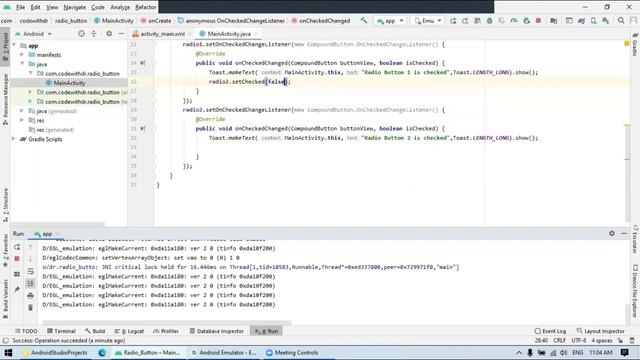Click the horizontal scrollbar in Run console

[167, 322]
